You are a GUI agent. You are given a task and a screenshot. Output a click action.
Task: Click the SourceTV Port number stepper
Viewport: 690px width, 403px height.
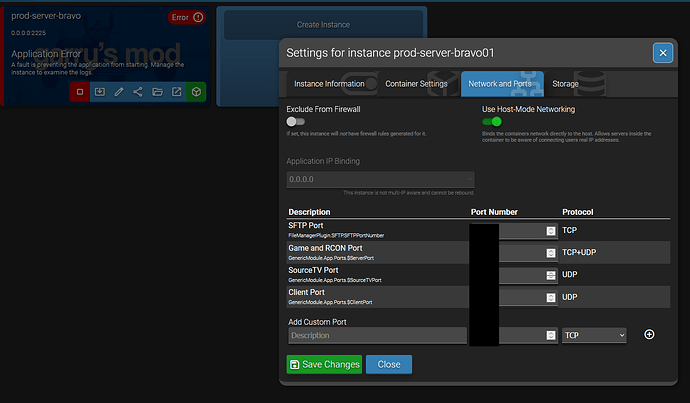coord(551,275)
